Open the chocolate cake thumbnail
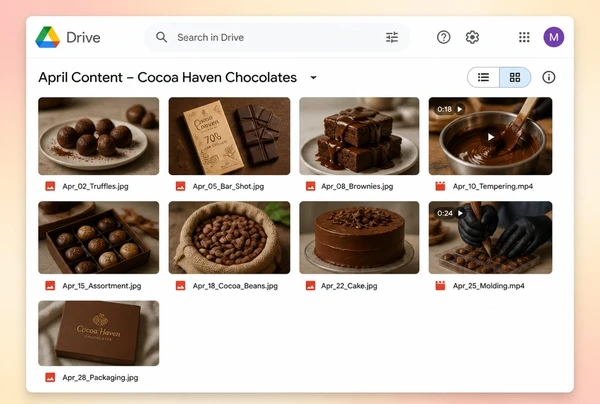 pos(359,238)
